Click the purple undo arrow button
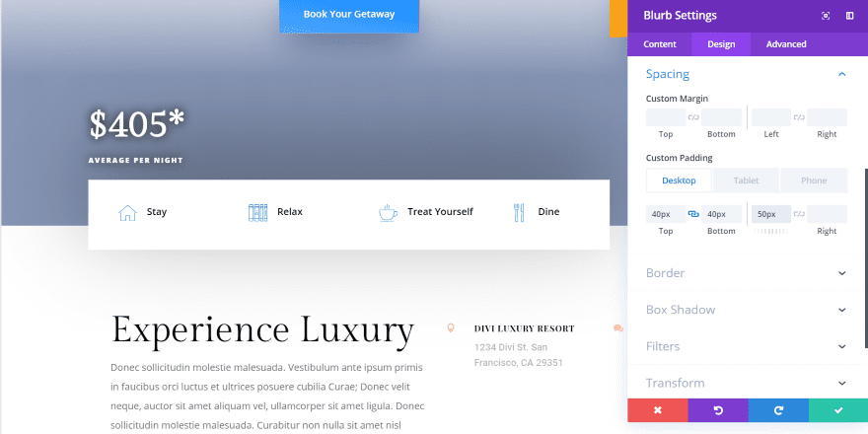This screenshot has width=868, height=434. (718, 410)
